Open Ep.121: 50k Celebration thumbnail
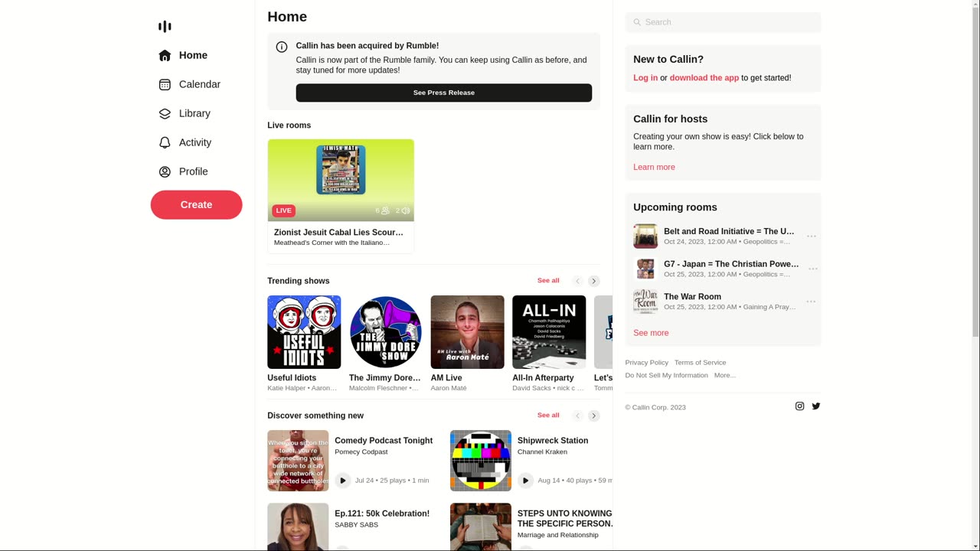980x551 pixels. point(298,527)
